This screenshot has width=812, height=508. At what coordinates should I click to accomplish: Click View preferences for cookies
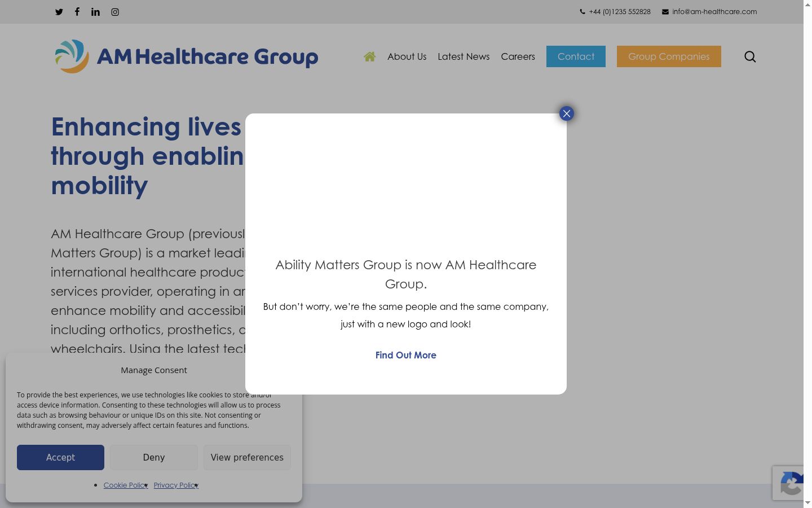[247, 457]
